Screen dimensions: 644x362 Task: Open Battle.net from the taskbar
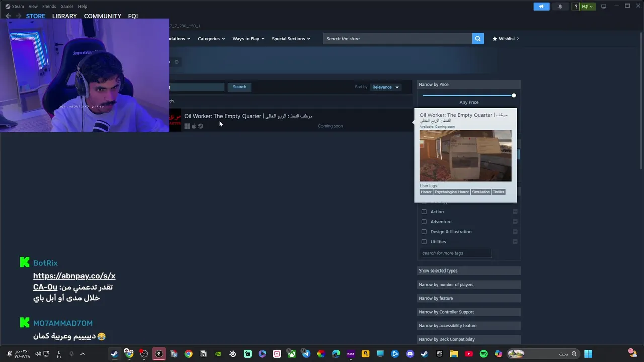click(x=395, y=354)
